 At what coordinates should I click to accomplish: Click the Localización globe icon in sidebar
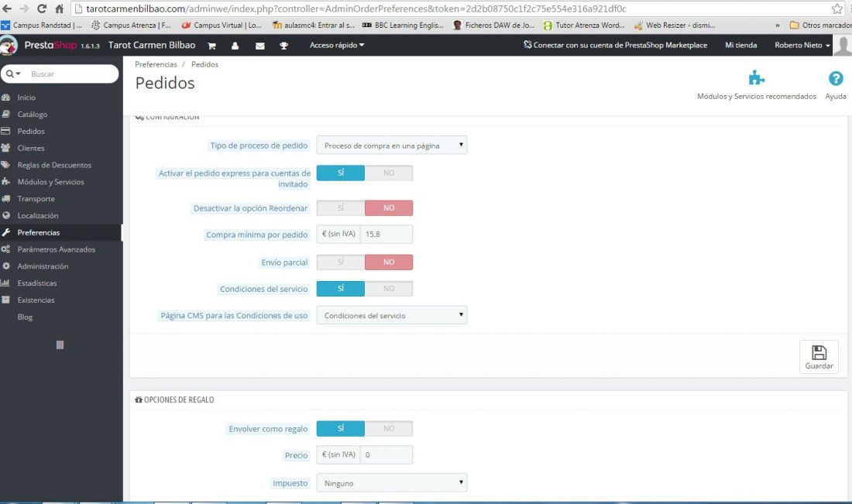click(6, 215)
